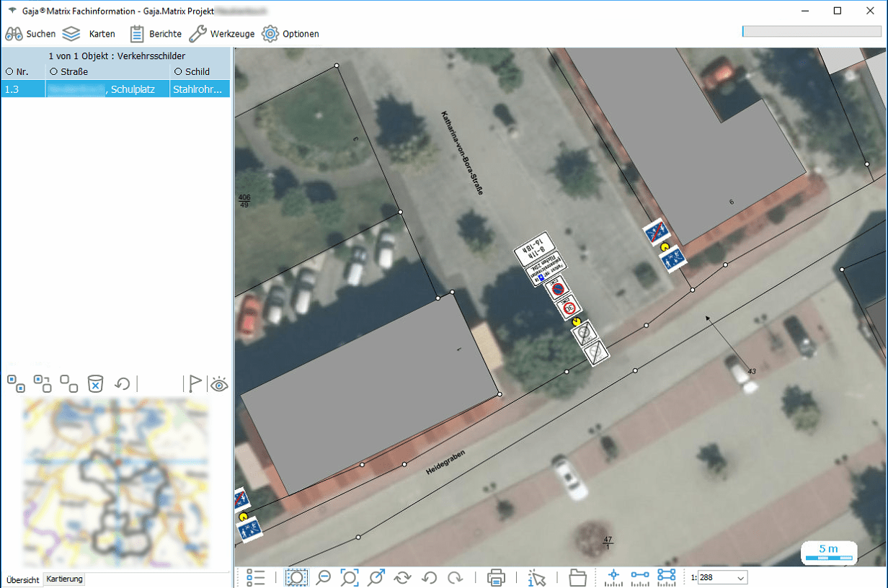This screenshot has width=888, height=588.
Task: Open the Karten menu
Action: point(89,34)
